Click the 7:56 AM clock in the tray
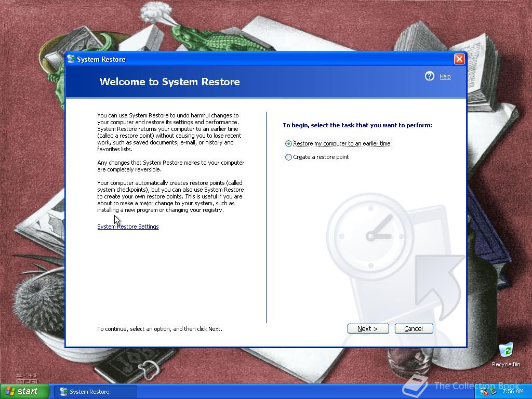The width and height of the screenshot is (532, 399). [x=513, y=392]
